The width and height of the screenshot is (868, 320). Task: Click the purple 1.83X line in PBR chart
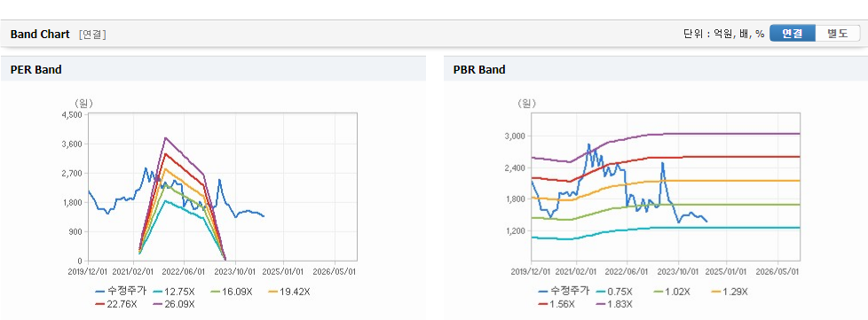click(720, 134)
